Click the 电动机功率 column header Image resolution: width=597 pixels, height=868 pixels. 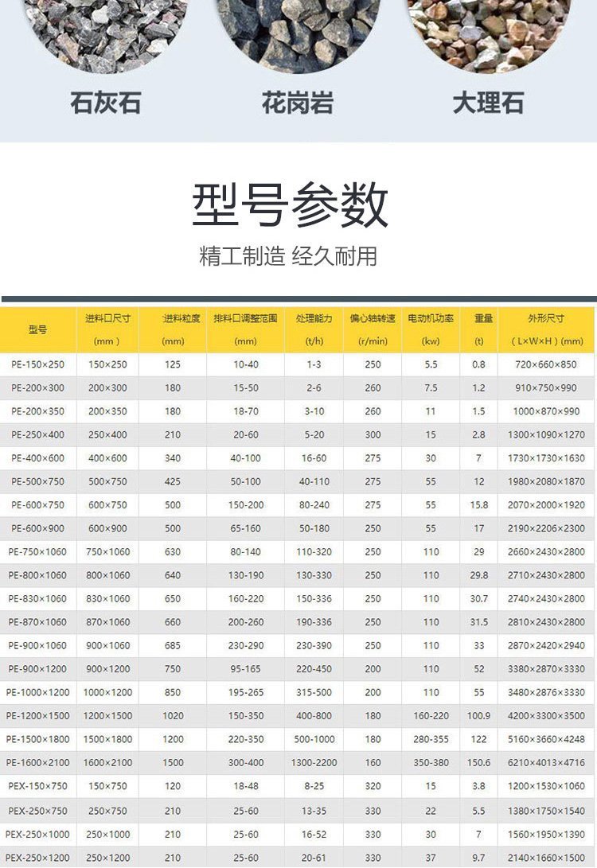[431, 318]
